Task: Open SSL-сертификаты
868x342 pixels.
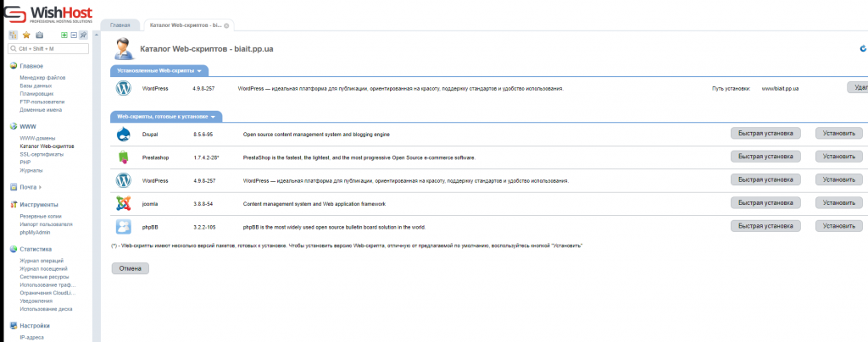Action: coord(42,154)
